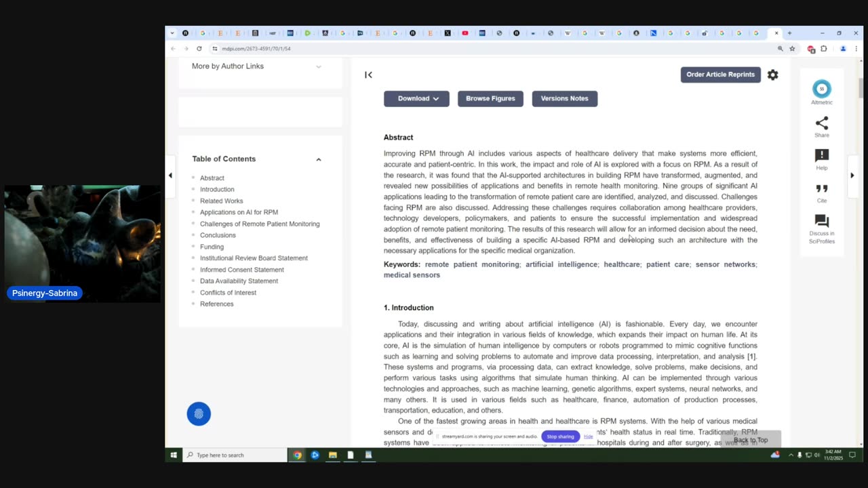
Task: Open Discuss in SciProfiles icon
Action: (821, 221)
